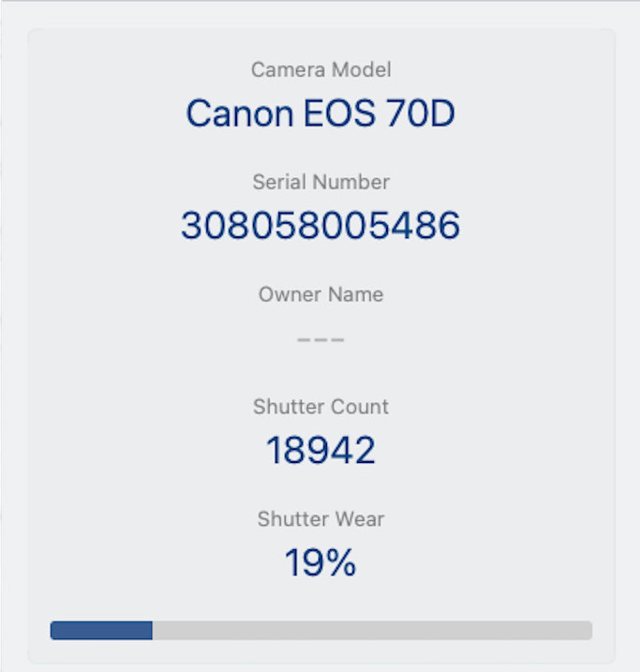Click the empty owner name dashes placeholder

point(320,340)
